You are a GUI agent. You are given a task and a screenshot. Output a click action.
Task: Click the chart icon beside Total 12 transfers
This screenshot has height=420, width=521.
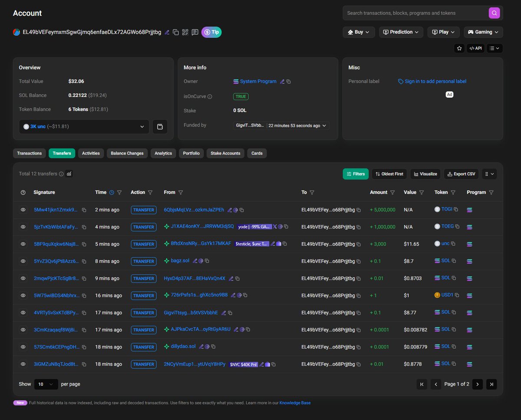(69, 174)
